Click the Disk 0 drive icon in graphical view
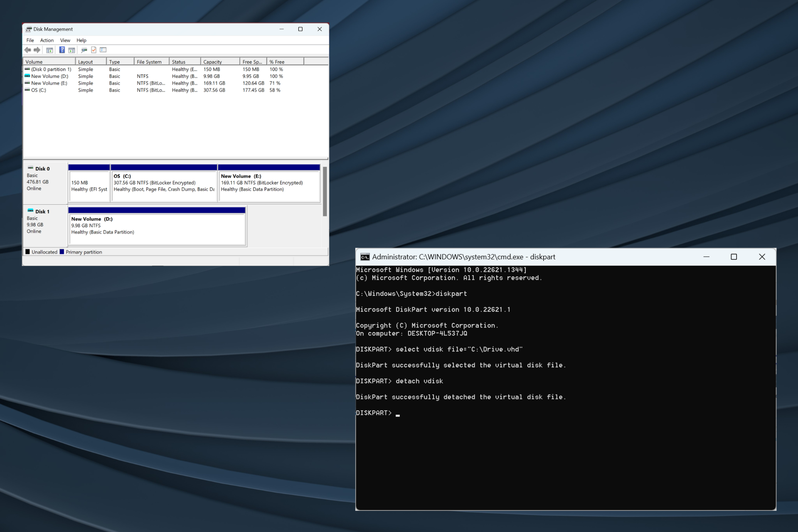Screen dimensions: 798x532 (x=31, y=168)
